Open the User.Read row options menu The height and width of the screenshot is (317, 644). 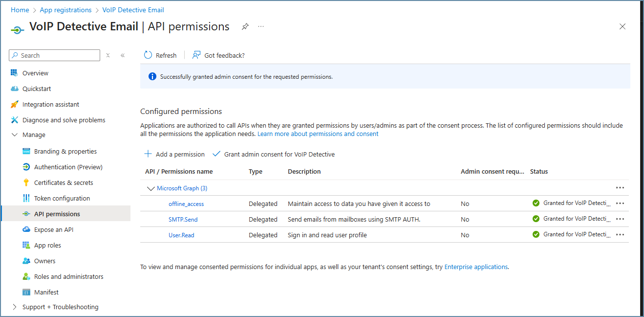620,234
